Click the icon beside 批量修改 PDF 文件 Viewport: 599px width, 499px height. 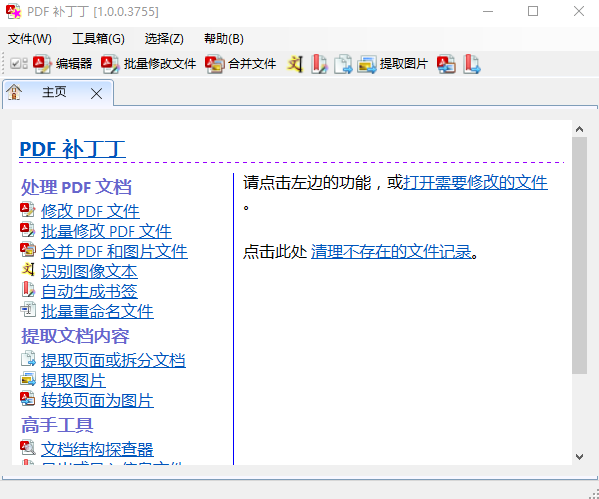pos(28,230)
